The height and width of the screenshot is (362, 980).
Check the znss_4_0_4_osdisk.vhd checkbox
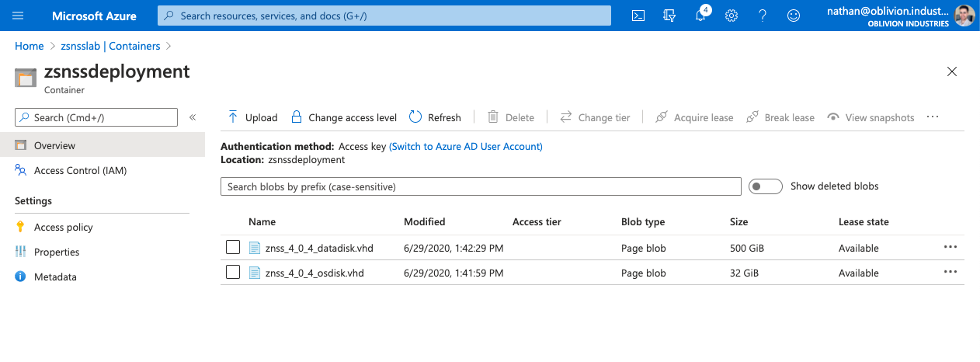pyautogui.click(x=233, y=273)
